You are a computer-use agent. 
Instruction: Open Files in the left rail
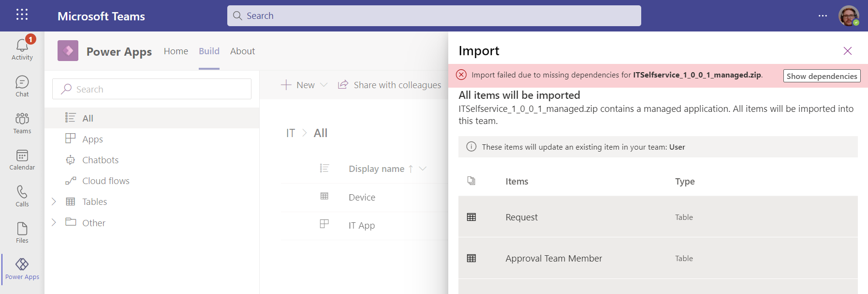22,232
